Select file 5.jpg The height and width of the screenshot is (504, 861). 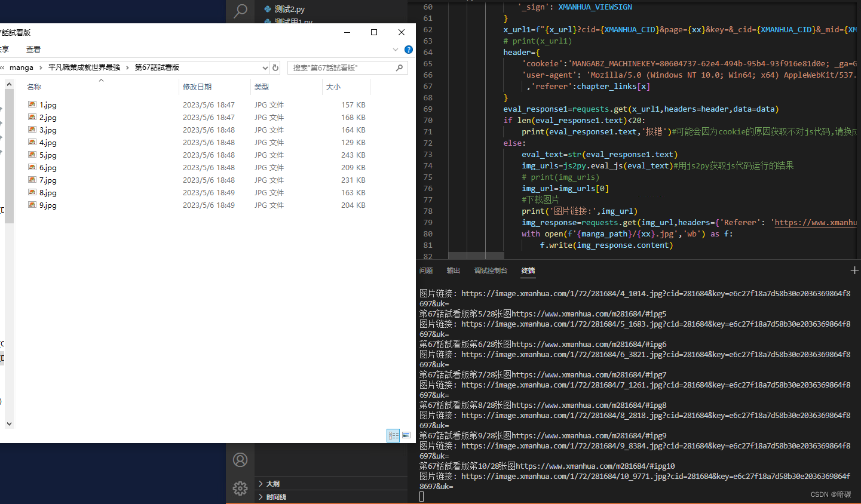click(x=48, y=155)
